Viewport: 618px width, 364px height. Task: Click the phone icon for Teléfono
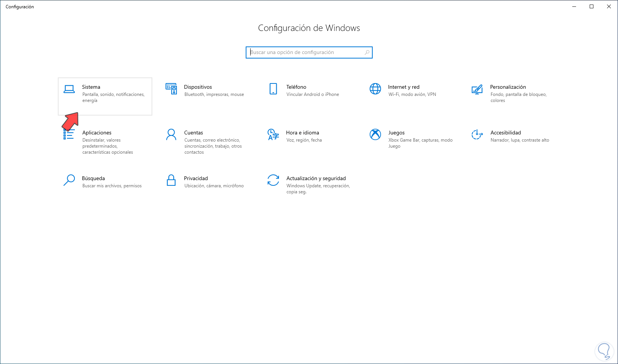pyautogui.click(x=273, y=89)
